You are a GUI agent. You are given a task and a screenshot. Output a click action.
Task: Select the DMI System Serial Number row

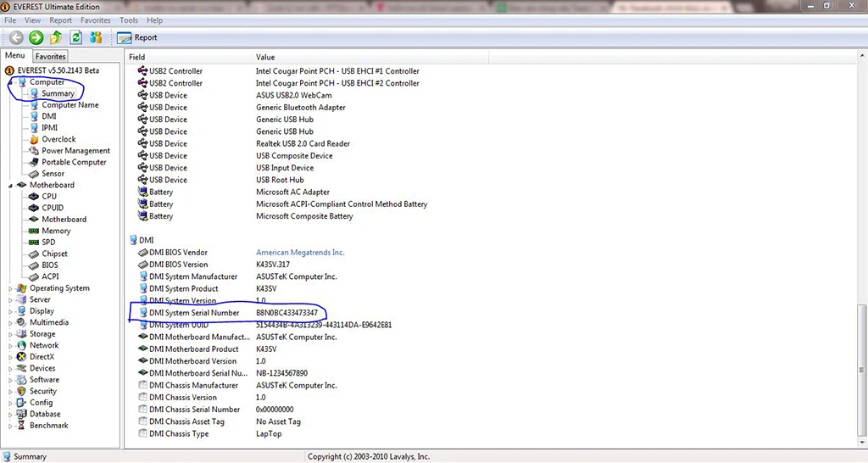click(227, 313)
